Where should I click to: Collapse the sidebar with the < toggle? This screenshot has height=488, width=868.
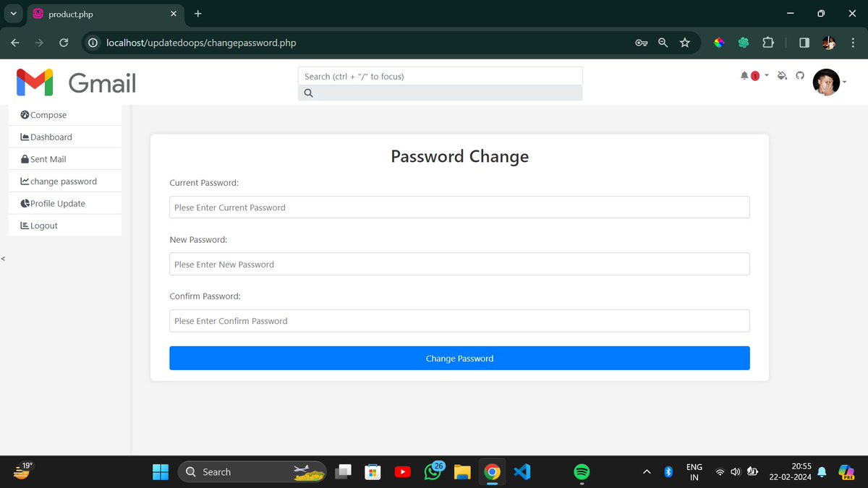(x=3, y=259)
